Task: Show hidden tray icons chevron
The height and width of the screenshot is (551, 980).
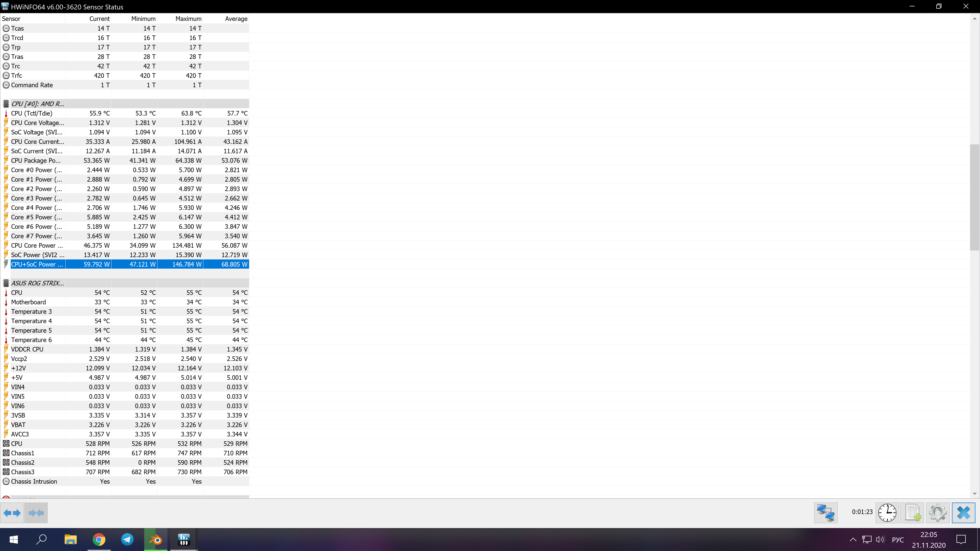Action: tap(853, 539)
